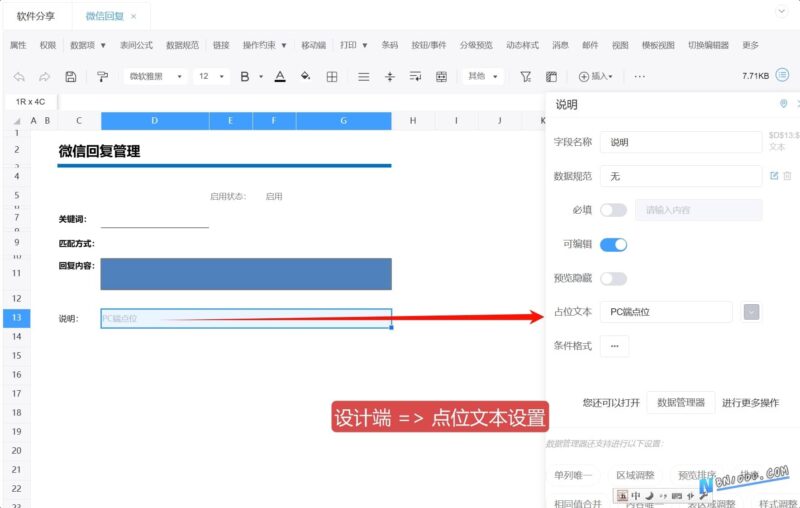The image size is (800, 508).
Task: Open the 按钮/事件 menu
Action: point(429,45)
